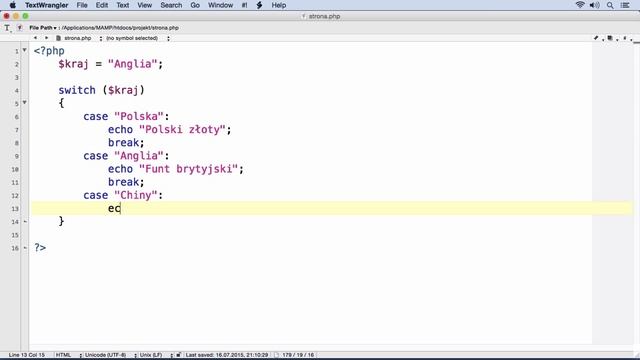640x360 pixels.
Task: Open Notification Center list icon
Action: point(625,5)
